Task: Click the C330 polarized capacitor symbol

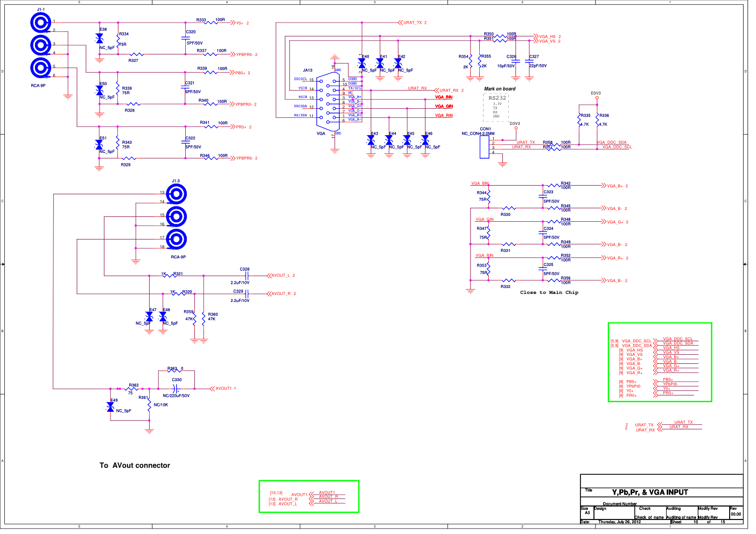Action: pos(176,389)
